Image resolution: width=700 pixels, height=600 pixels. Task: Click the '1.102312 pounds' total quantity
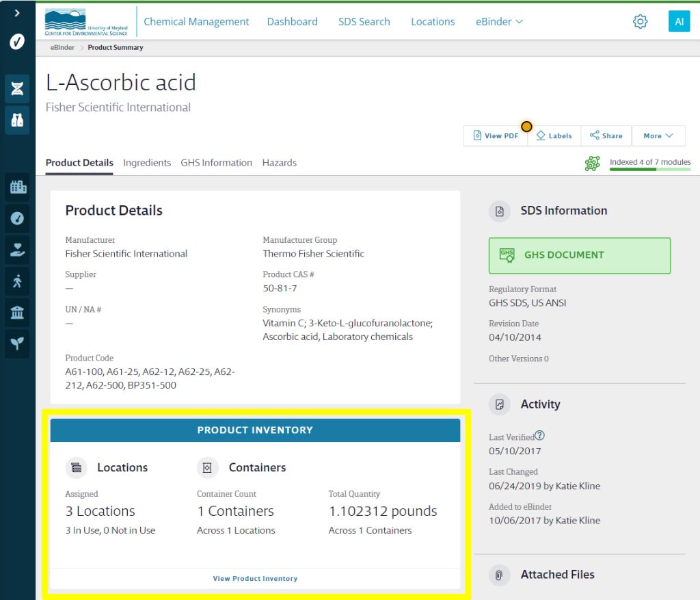coord(383,511)
